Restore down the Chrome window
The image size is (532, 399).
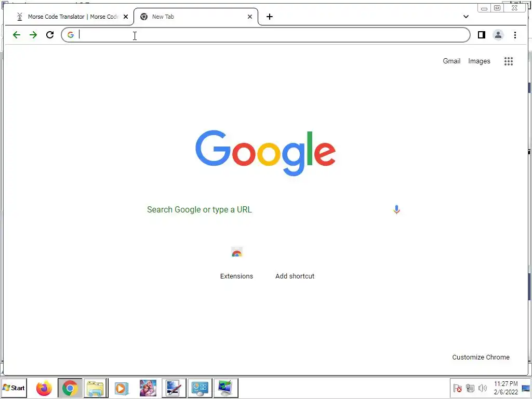(x=497, y=8)
